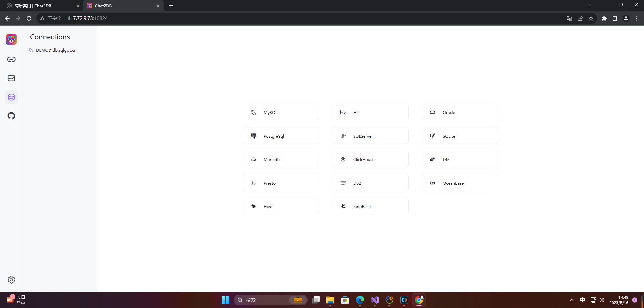Click the share page icon
The width and height of the screenshot is (644, 308).
580,18
